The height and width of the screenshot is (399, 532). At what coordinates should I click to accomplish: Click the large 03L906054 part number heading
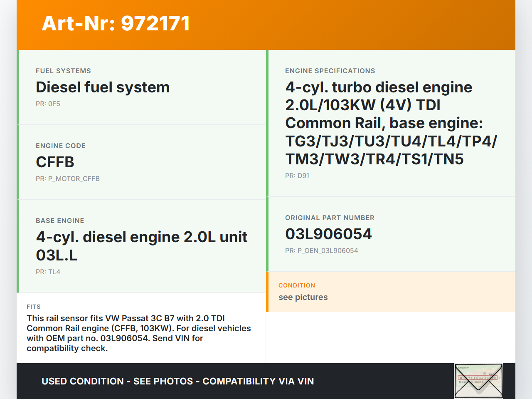328,234
